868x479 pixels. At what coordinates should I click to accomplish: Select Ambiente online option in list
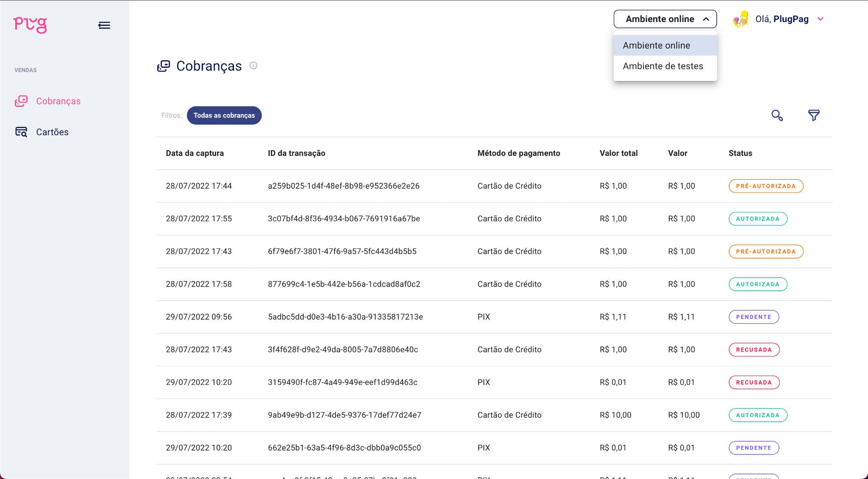(657, 45)
